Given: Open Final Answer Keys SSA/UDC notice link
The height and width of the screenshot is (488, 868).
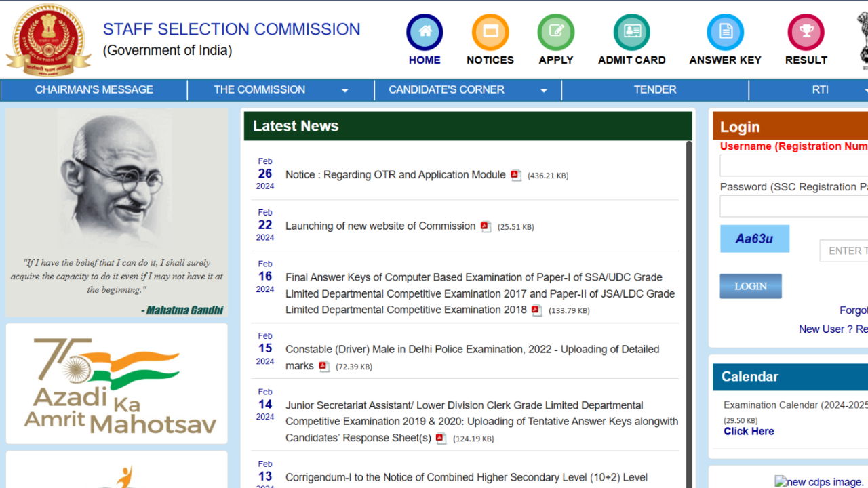Looking at the screenshot, I should coord(480,293).
